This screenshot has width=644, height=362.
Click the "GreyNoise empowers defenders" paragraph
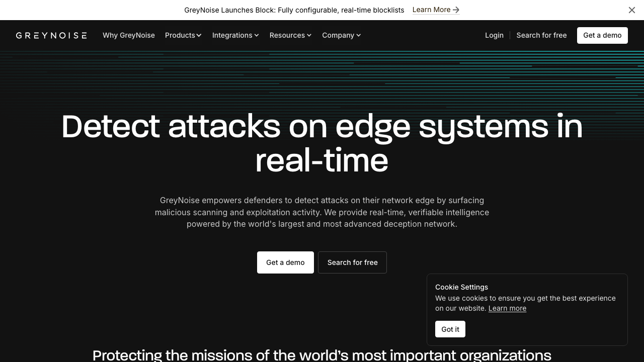click(322, 212)
